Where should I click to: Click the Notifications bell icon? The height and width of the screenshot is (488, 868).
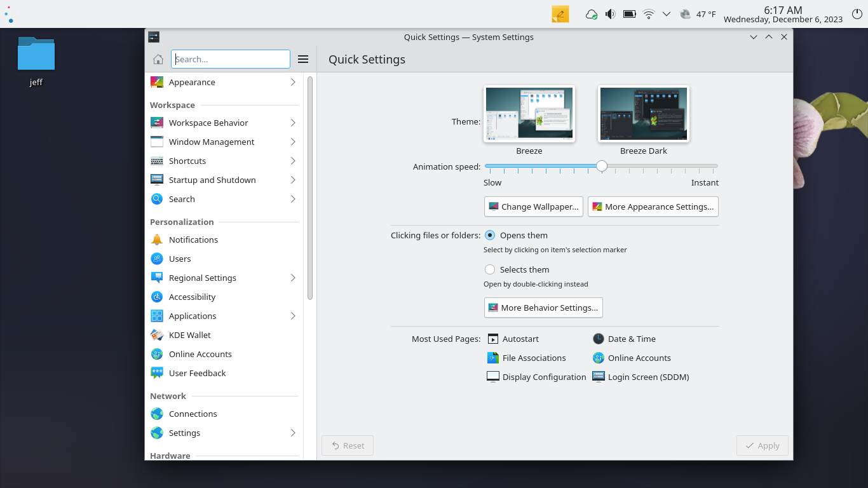pos(157,240)
